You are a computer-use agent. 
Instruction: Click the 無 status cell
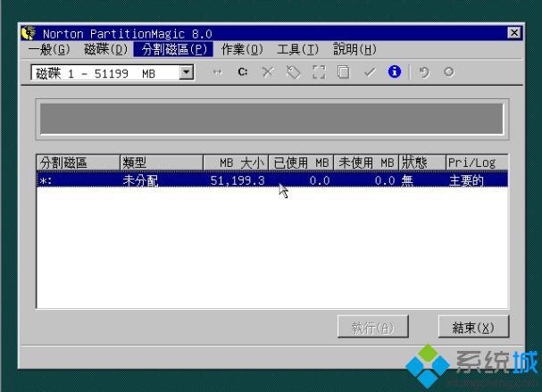[x=407, y=180]
